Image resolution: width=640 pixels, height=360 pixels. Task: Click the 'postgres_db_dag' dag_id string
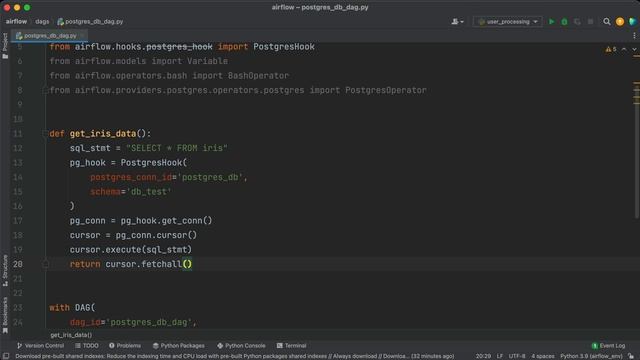(x=149, y=322)
